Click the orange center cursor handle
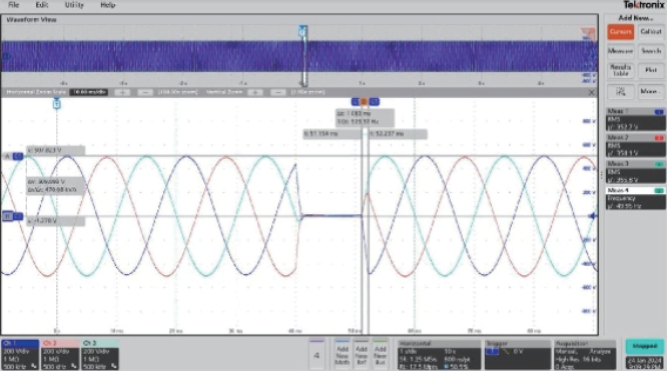This screenshot has height=371, width=667. point(364,102)
